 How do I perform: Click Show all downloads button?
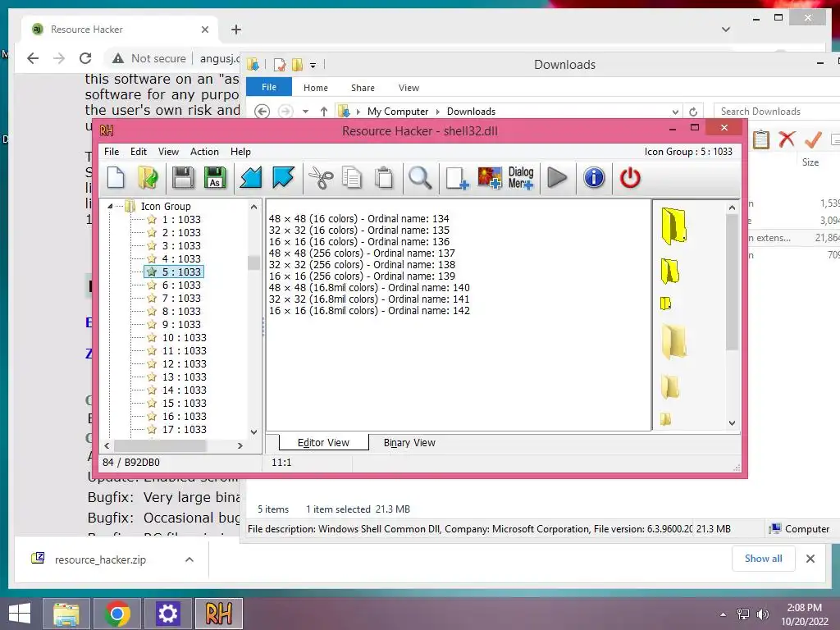coord(764,559)
